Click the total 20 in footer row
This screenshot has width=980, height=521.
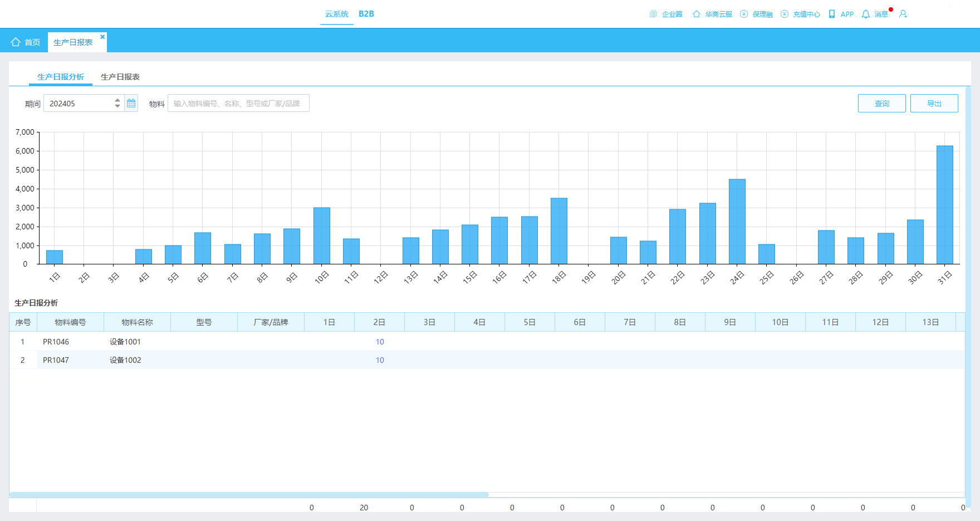tap(364, 508)
